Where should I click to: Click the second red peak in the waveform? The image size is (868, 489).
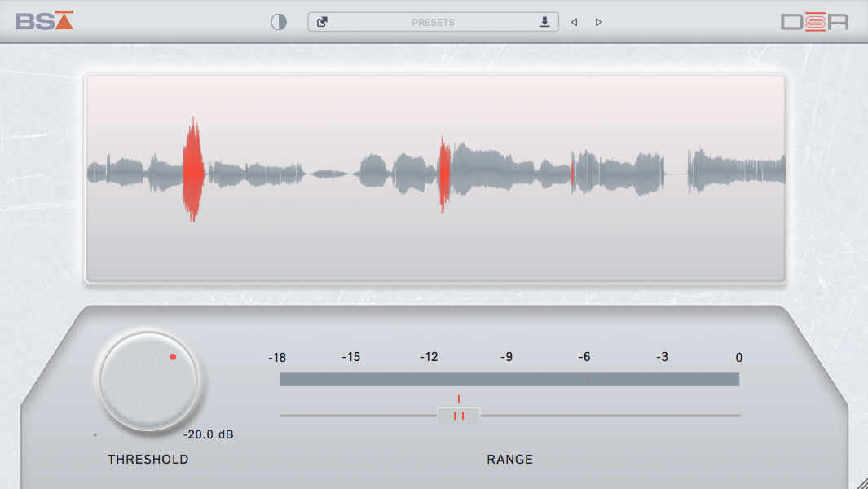[444, 174]
